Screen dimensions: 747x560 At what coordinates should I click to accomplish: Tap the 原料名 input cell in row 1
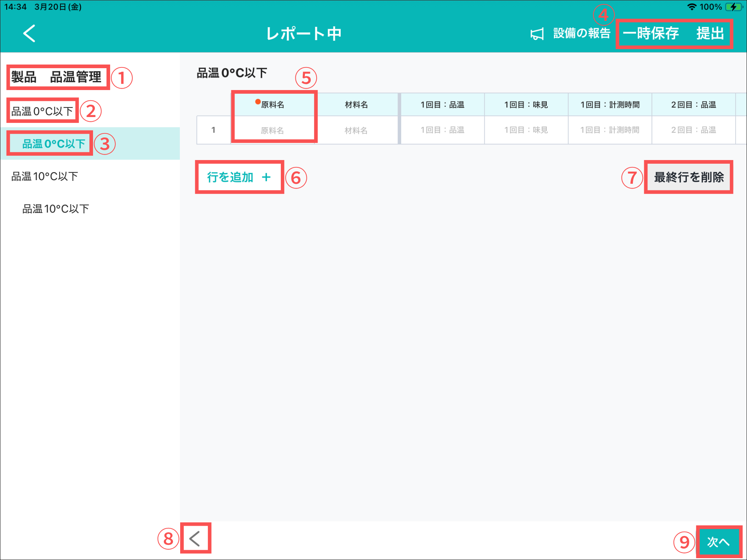(272, 130)
